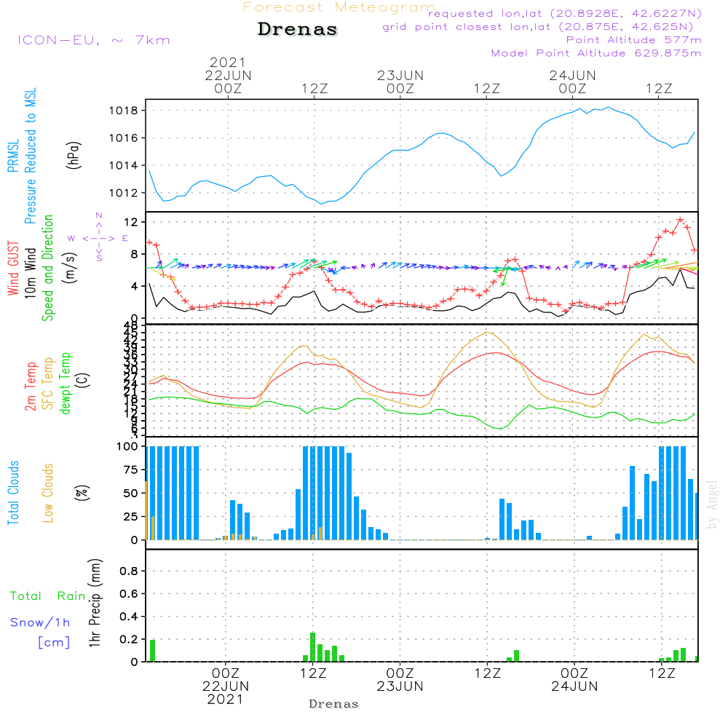Select the orange "SFC Temp" legend label
Image resolution: width=728 pixels, height=728 pixels.
click(x=47, y=384)
